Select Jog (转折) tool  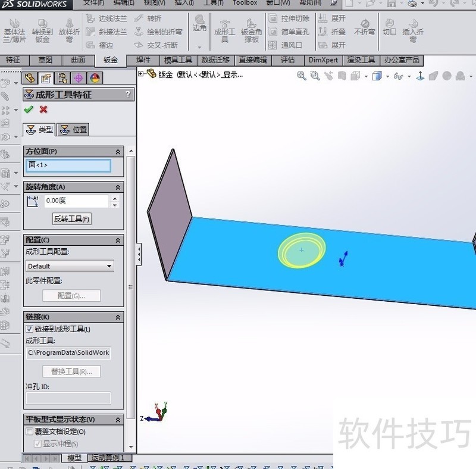coord(148,18)
